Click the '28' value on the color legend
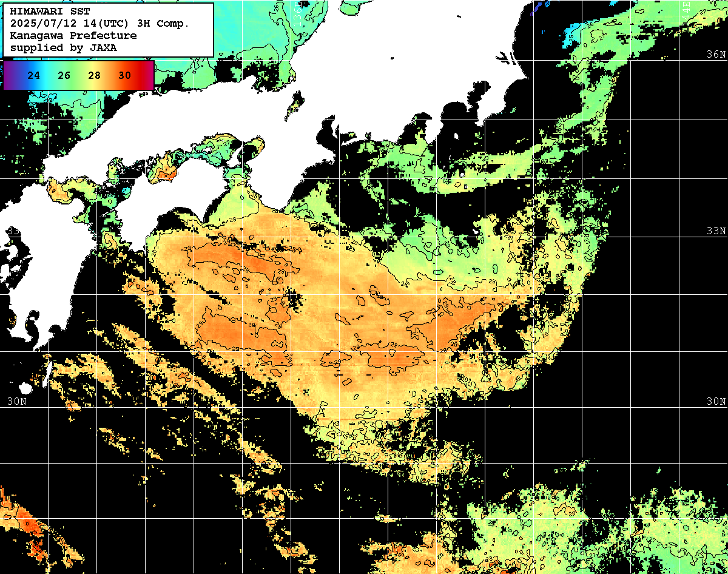 (x=94, y=76)
